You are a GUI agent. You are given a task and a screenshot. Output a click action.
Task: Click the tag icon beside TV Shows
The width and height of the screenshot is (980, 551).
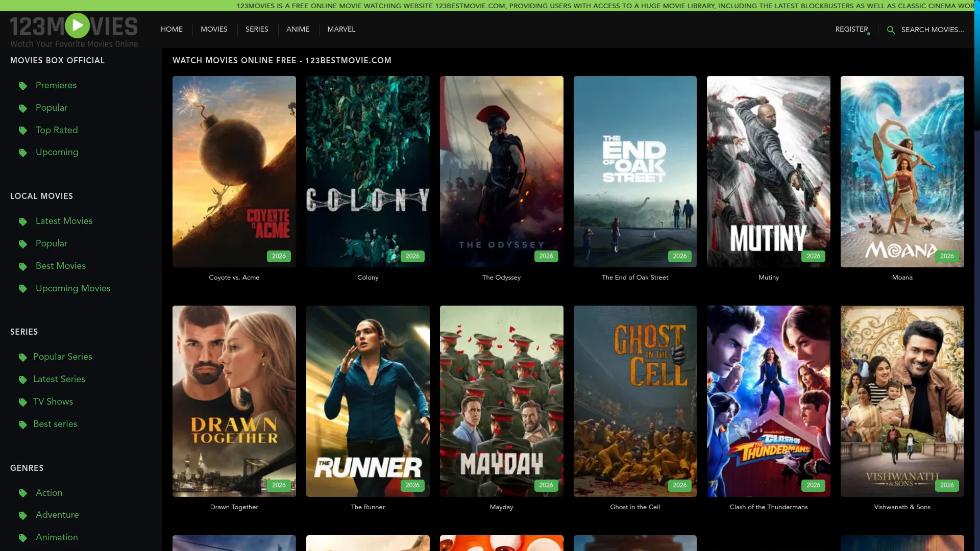coord(23,402)
